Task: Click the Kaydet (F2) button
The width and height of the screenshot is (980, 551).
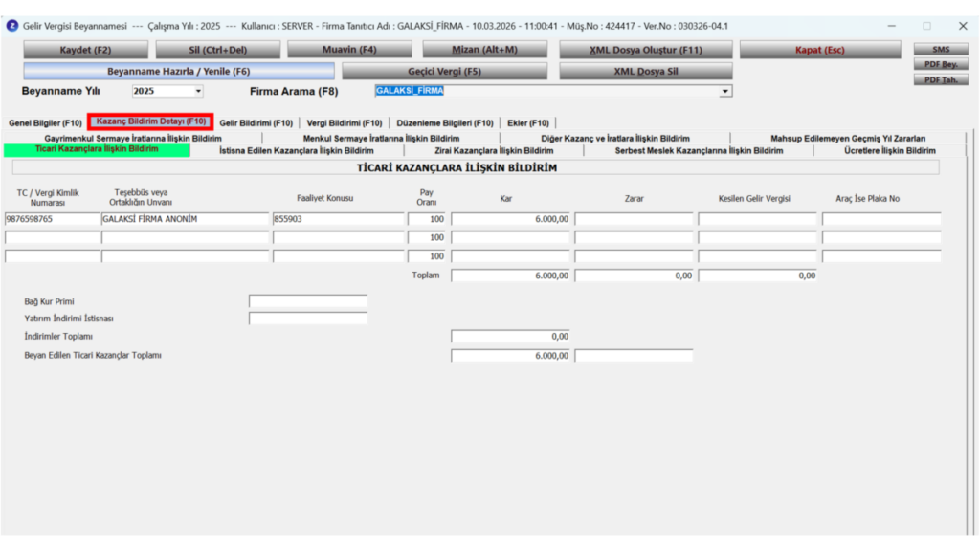Action: [x=85, y=50]
